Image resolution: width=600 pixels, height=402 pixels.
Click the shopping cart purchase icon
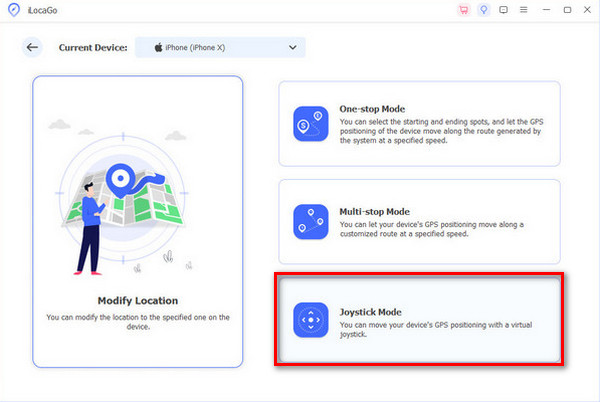[463, 10]
